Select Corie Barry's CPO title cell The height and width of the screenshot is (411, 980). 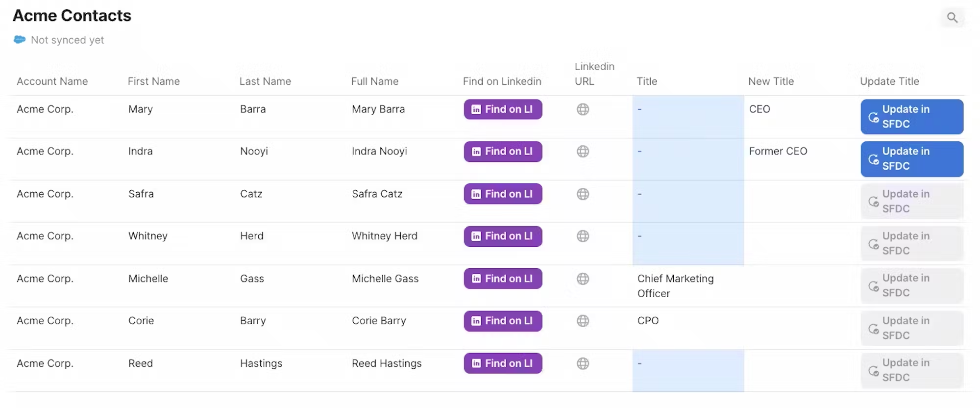pos(648,321)
